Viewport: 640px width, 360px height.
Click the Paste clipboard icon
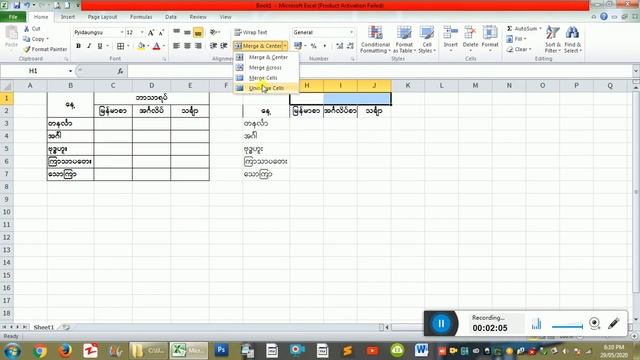point(11,33)
